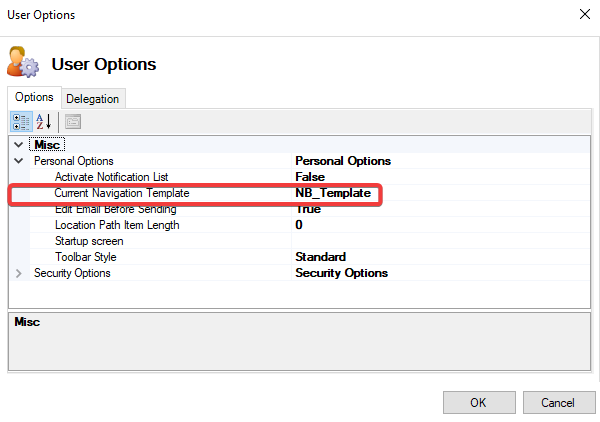Select the Options tab
Screen dimensions: 600x422
(33, 97)
